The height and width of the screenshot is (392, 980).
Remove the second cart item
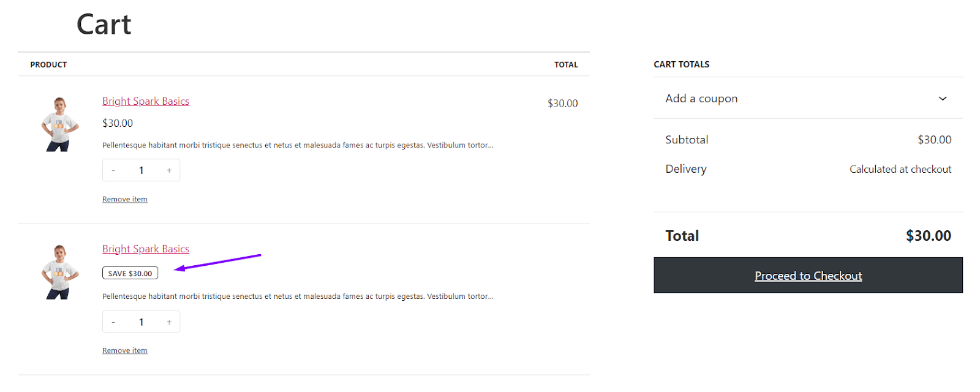point(125,350)
